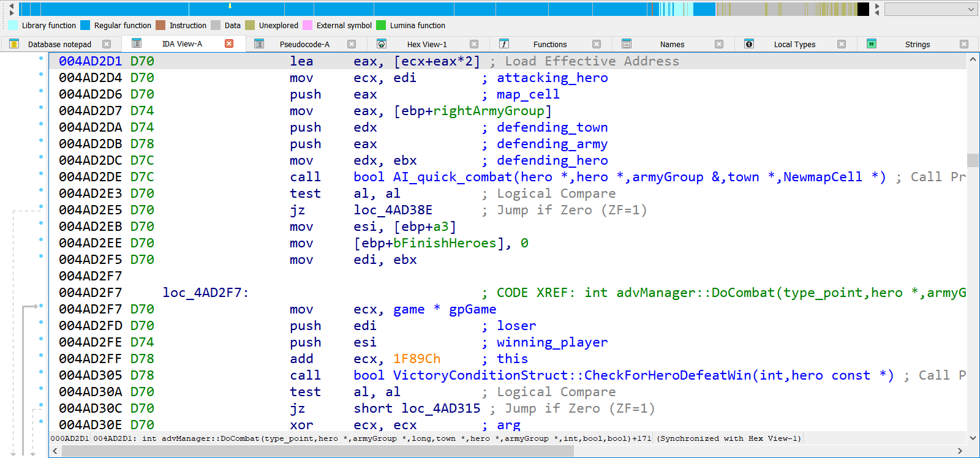
Task: Switch to the Strings tab
Action: (x=918, y=44)
